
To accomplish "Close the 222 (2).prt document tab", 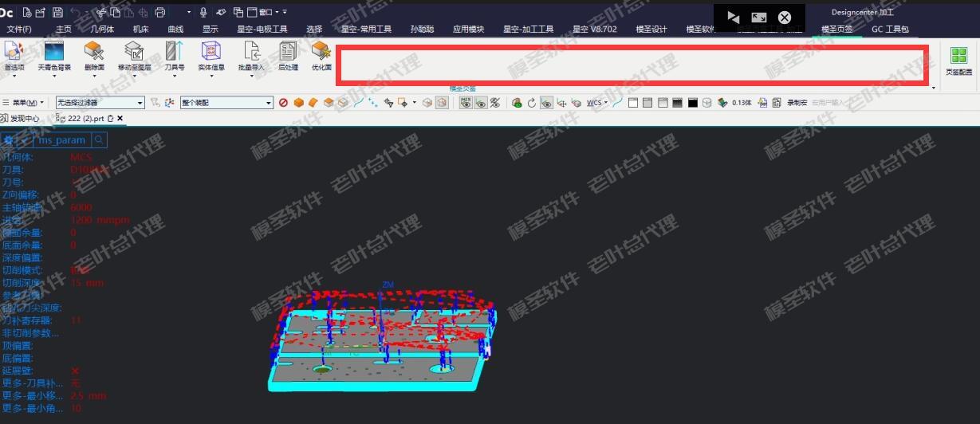I will pyautogui.click(x=120, y=118).
